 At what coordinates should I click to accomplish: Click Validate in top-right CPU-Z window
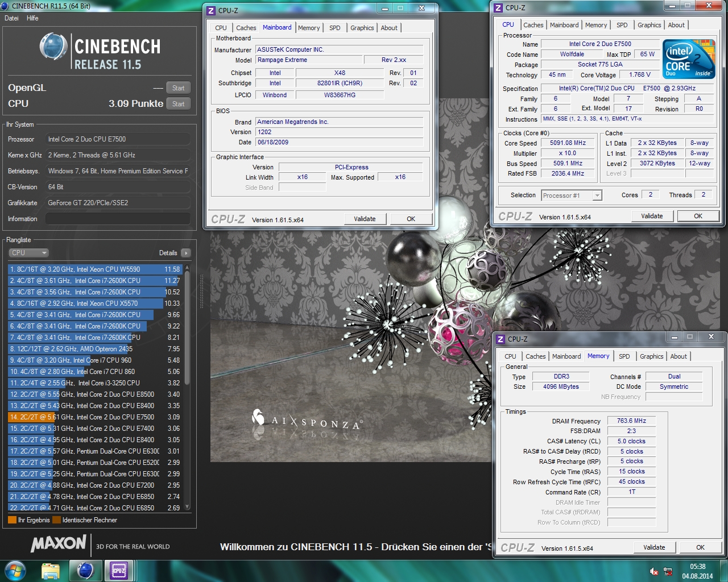tap(652, 216)
